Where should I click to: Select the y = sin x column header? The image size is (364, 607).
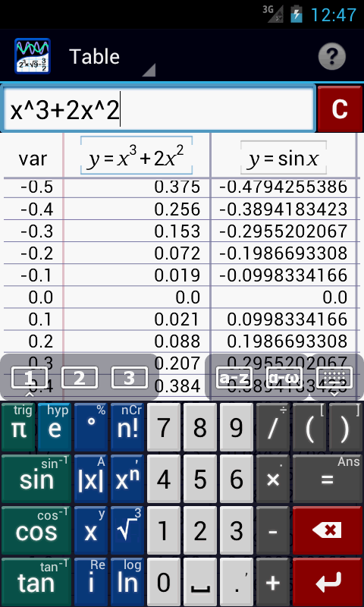click(x=284, y=157)
